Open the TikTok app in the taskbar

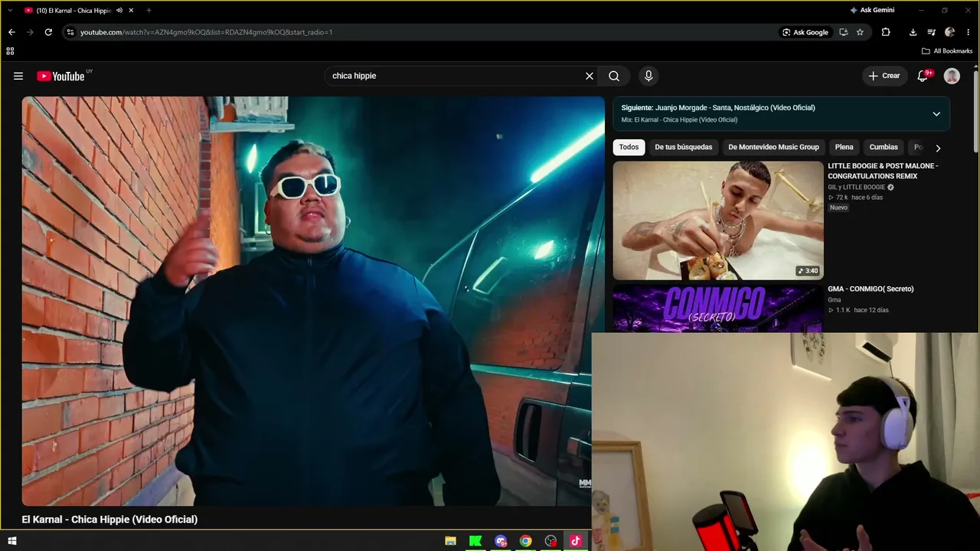click(x=576, y=541)
